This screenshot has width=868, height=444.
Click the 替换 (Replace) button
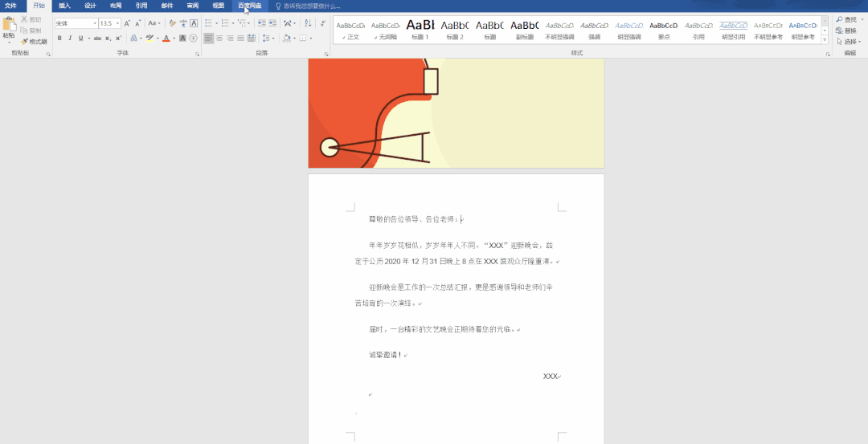846,31
